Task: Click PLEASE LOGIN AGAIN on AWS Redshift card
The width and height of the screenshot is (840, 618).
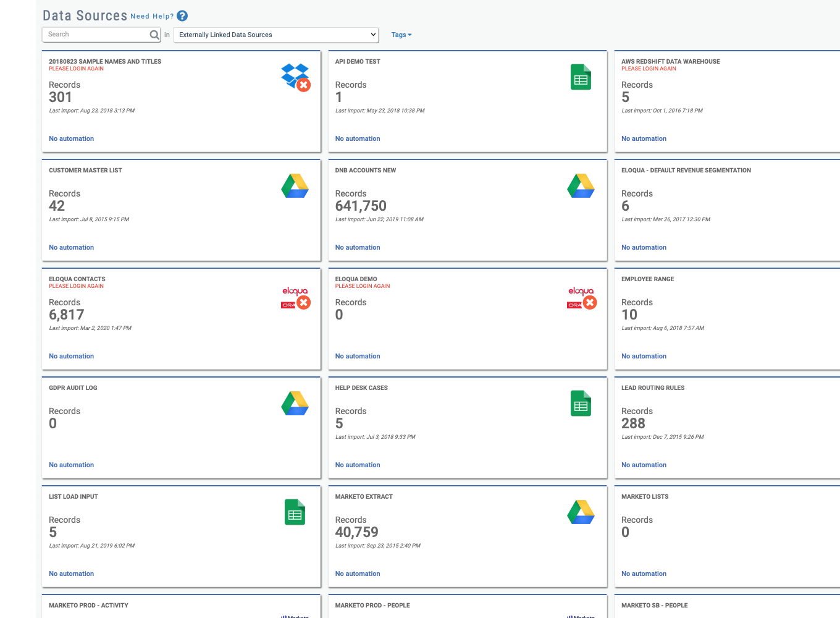Action: pos(649,69)
